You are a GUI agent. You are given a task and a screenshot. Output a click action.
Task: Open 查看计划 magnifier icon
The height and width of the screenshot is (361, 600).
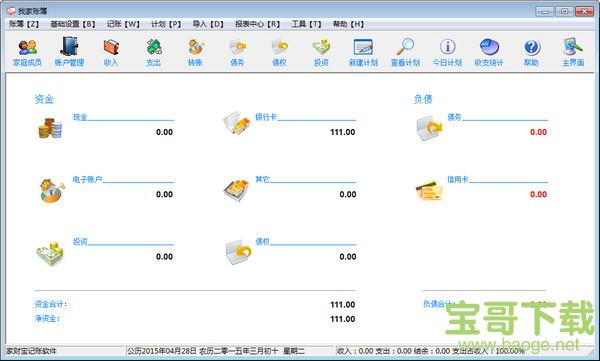(405, 52)
